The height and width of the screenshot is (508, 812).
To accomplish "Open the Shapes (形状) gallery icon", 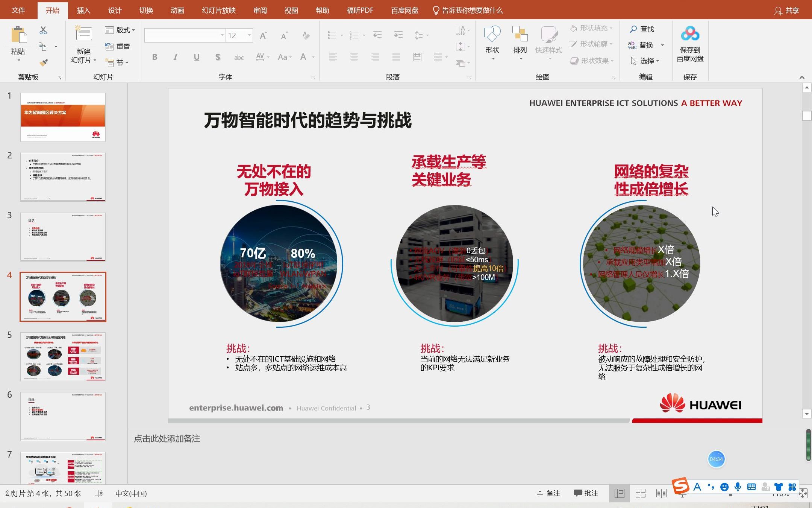I will (492, 35).
